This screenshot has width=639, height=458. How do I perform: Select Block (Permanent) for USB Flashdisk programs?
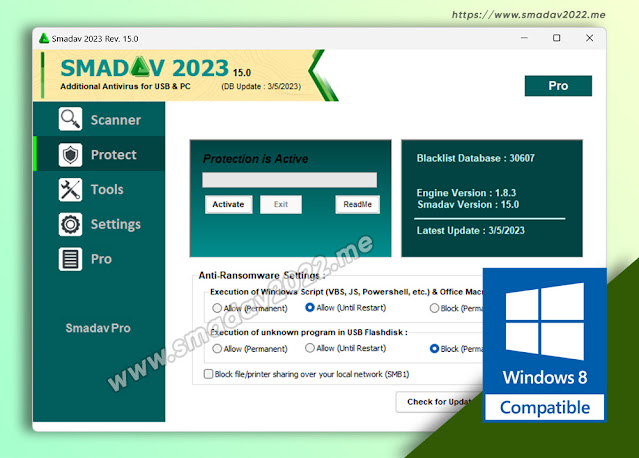(x=434, y=349)
